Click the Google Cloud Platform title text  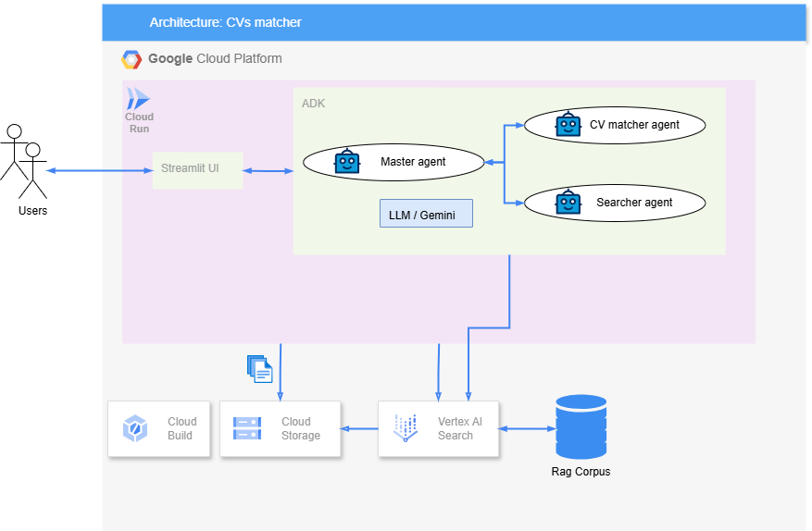pyautogui.click(x=215, y=58)
